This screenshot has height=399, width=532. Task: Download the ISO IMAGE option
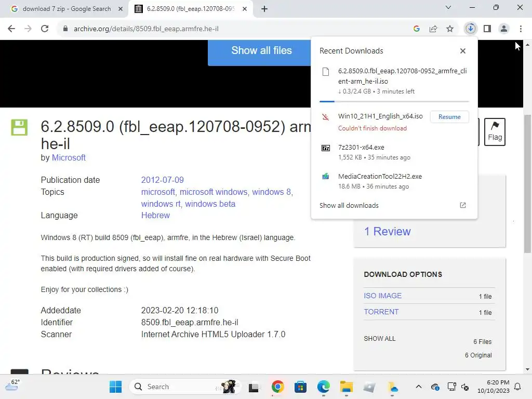[x=383, y=296]
